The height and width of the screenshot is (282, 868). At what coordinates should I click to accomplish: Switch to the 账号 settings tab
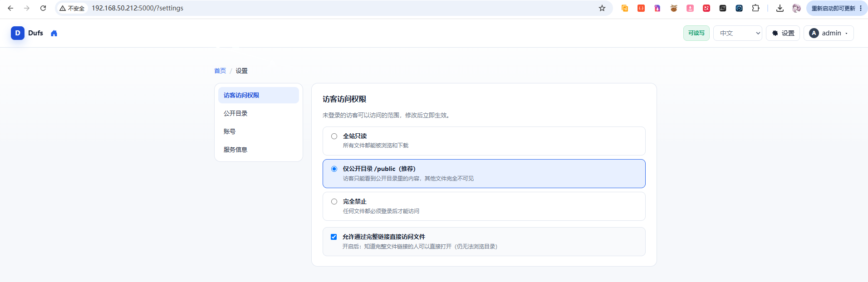click(259, 131)
